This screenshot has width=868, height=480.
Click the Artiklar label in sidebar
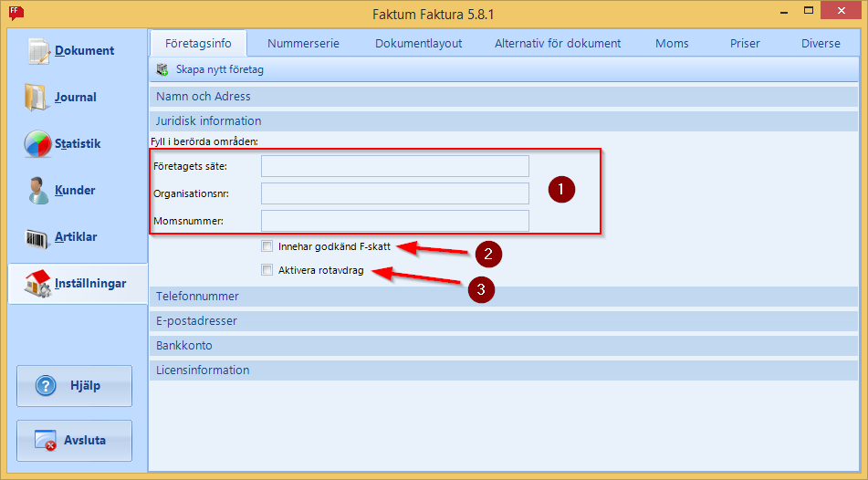pyautogui.click(x=76, y=237)
